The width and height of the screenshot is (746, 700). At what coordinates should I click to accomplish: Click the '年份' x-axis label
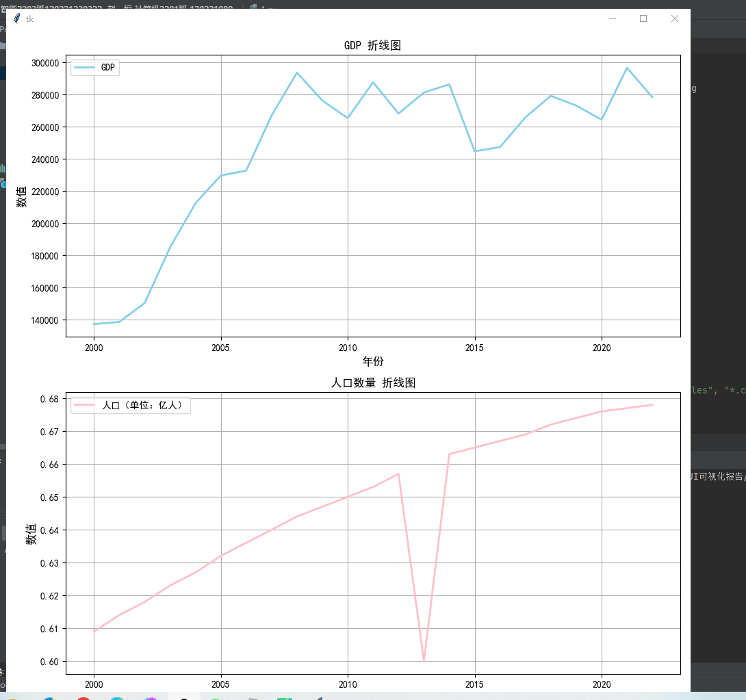click(373, 361)
